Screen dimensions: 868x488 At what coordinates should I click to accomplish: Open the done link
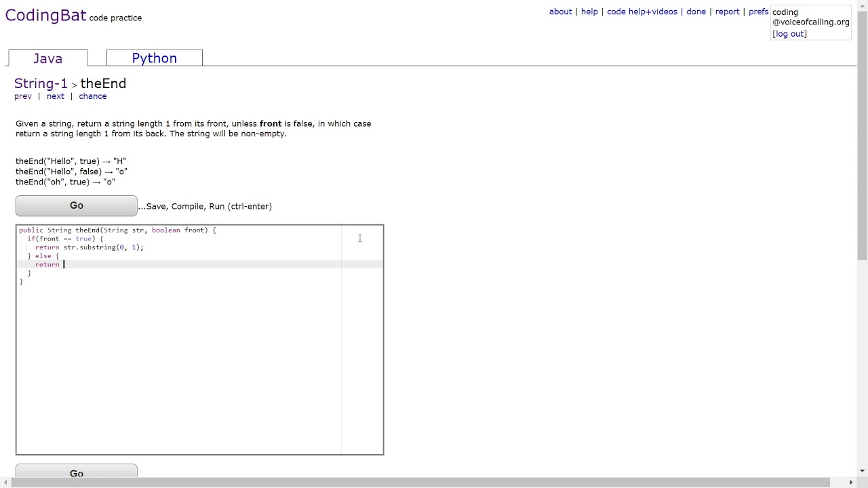pyautogui.click(x=696, y=12)
